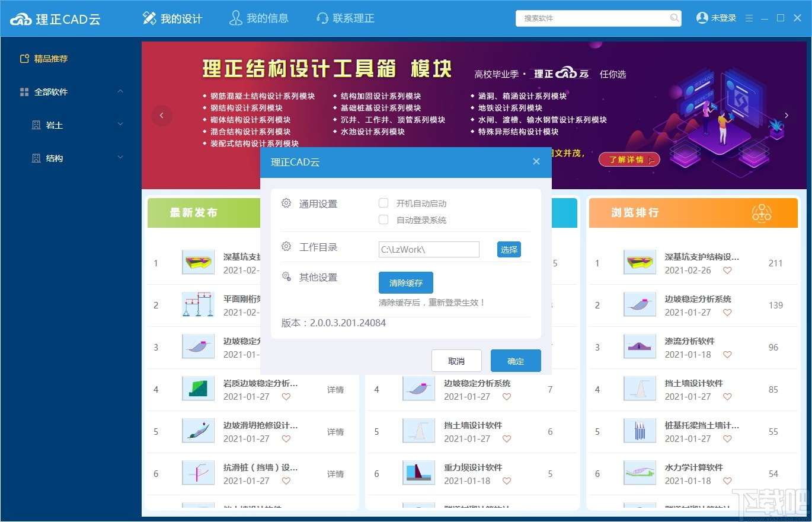Open the hamburger menu icon at top right
The image size is (812, 522).
pyautogui.click(x=749, y=18)
